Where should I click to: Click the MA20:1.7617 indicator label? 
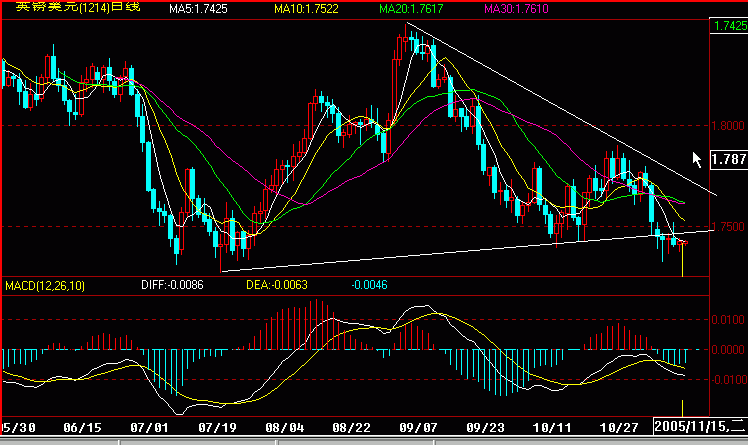[x=411, y=9]
